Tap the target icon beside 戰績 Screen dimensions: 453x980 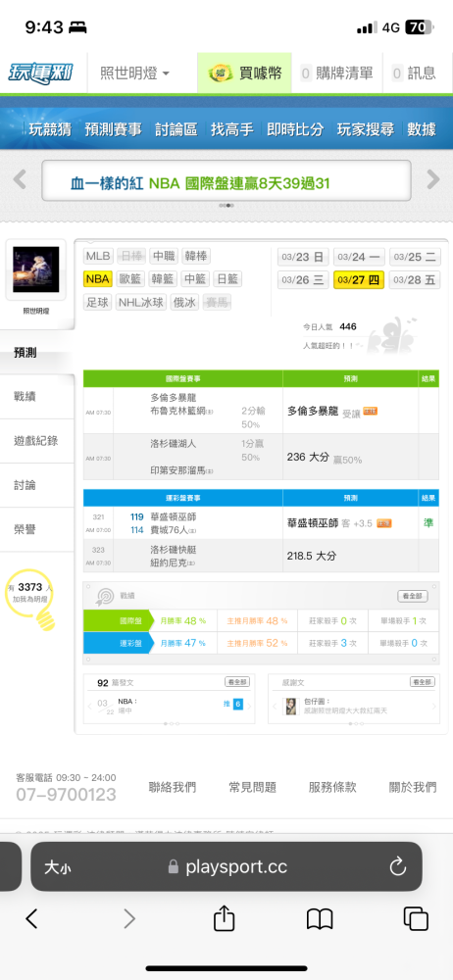(x=105, y=597)
